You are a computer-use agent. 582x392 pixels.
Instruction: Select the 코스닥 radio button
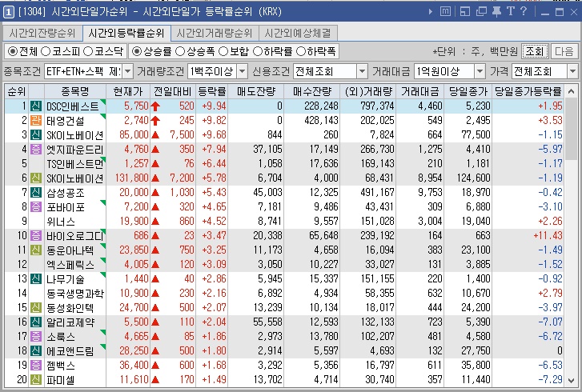tap(87, 51)
